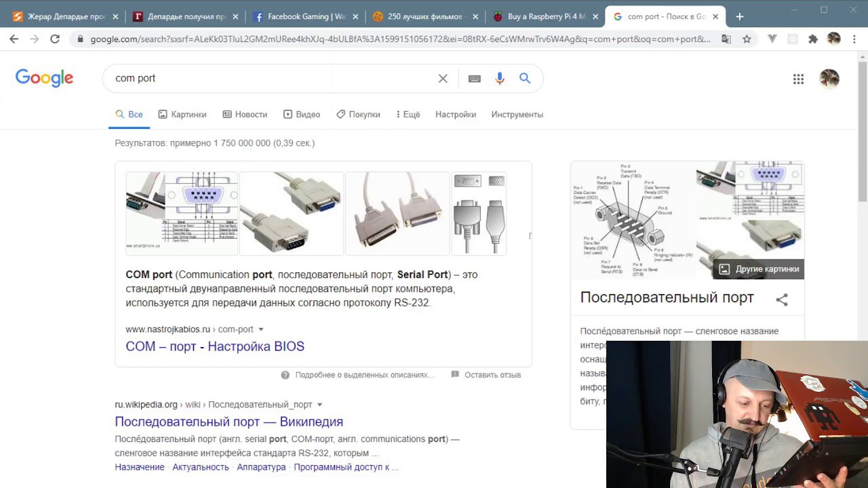Expand the Ещё filter menu
This screenshot has width=868, height=488.
pos(408,115)
